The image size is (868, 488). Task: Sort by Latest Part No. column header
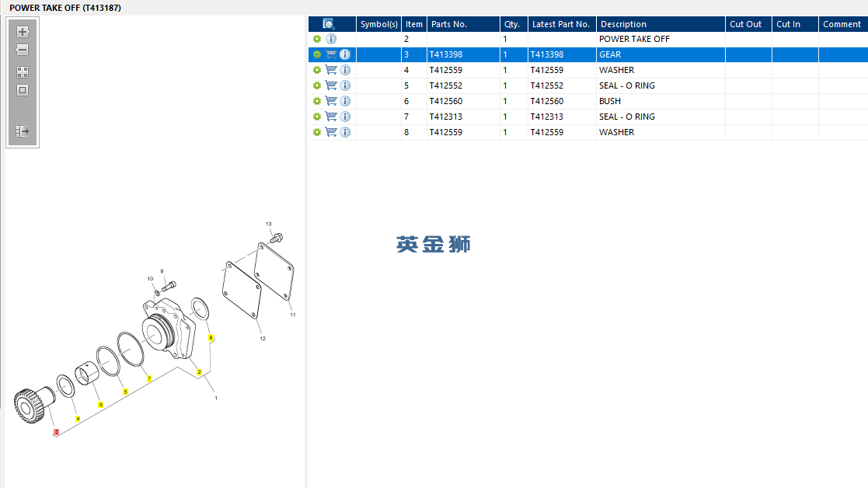point(562,24)
